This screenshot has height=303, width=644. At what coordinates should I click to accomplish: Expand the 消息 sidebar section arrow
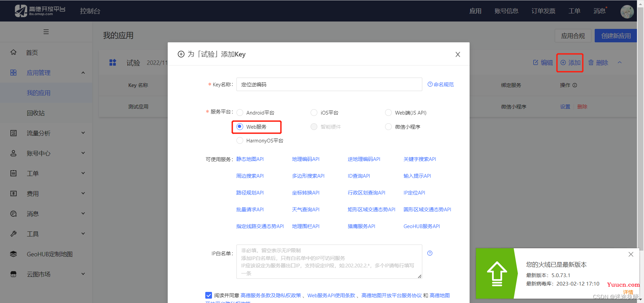pos(83,214)
